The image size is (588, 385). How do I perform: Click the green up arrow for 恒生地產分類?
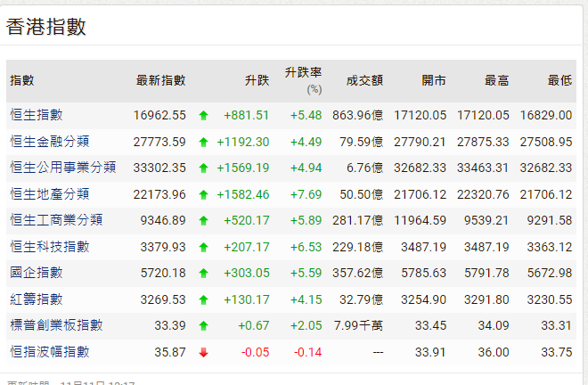pos(203,193)
